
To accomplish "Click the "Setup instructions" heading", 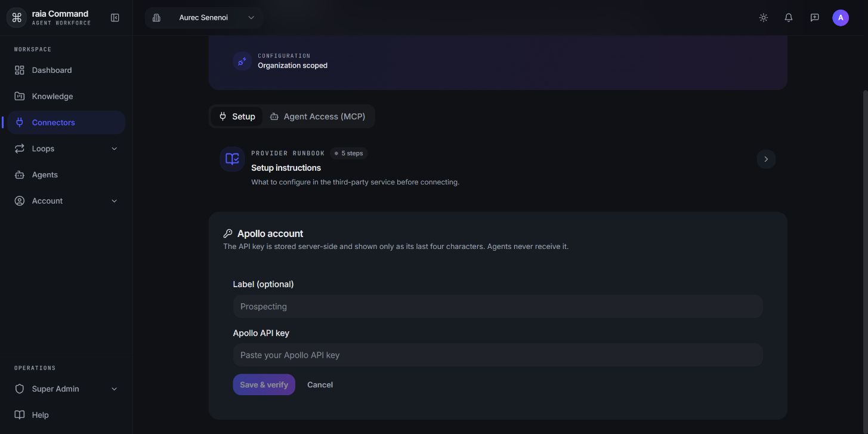I will click(286, 168).
